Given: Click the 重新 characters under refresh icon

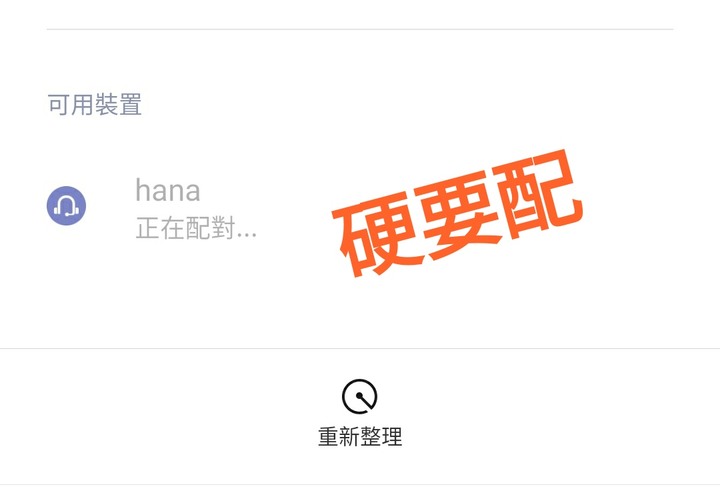Looking at the screenshot, I should coord(339,436).
